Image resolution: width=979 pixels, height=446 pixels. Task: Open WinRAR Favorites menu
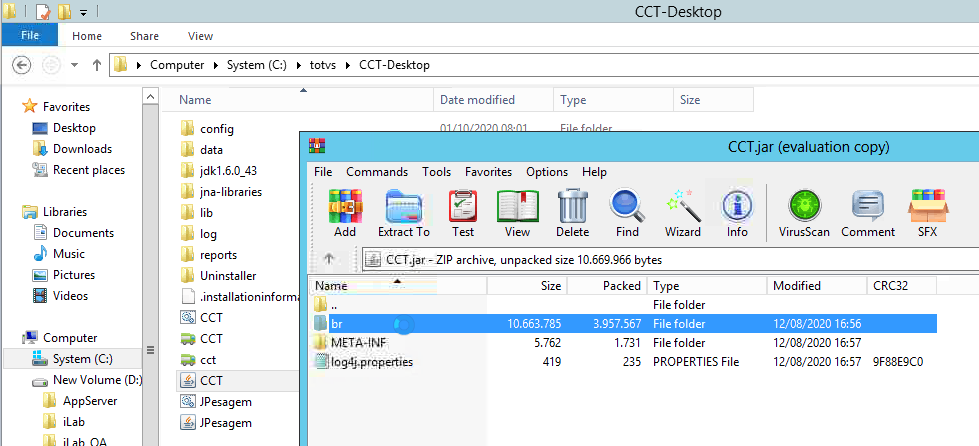coord(488,172)
